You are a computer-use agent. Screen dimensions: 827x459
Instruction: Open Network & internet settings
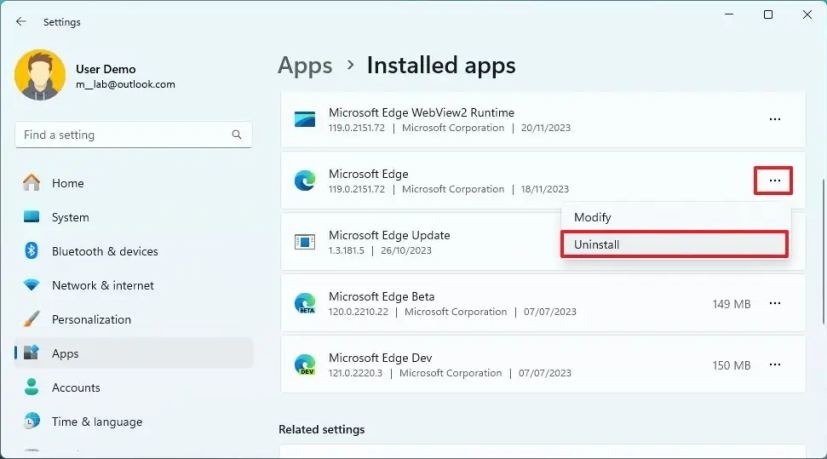(x=102, y=285)
